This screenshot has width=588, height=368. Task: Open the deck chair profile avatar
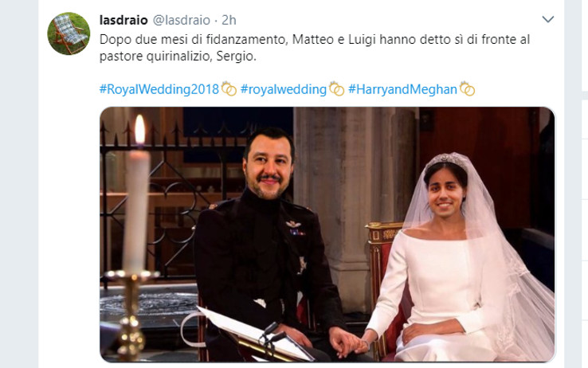point(69,33)
